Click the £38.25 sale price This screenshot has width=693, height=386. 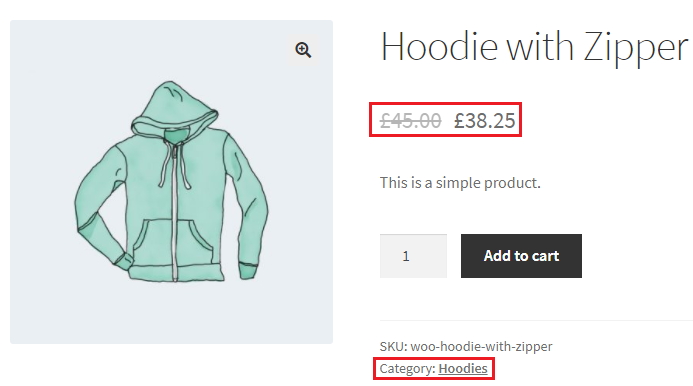pyautogui.click(x=485, y=120)
